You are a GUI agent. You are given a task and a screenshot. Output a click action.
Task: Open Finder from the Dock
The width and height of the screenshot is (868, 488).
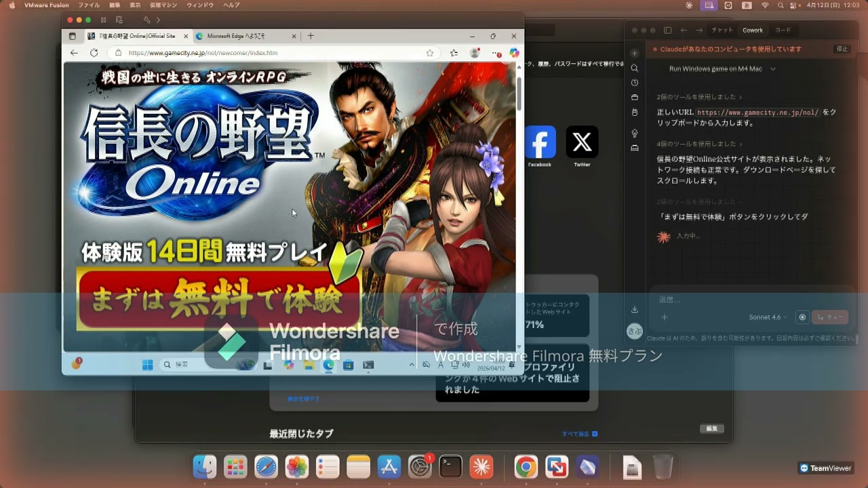tap(205, 466)
